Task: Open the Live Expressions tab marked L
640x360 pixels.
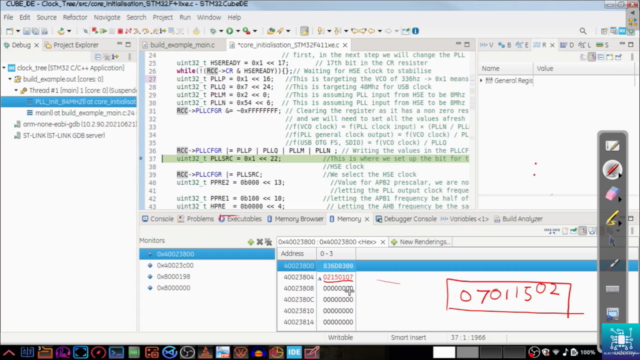Action: (584, 45)
